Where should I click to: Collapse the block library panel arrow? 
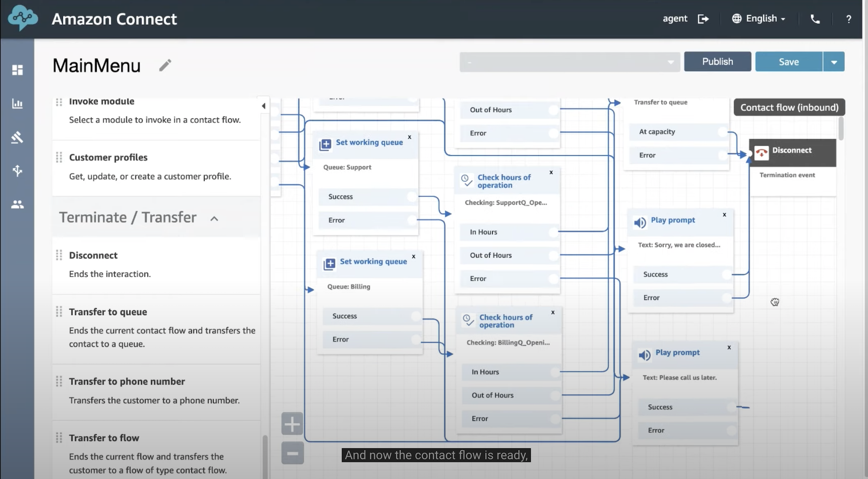tap(263, 106)
